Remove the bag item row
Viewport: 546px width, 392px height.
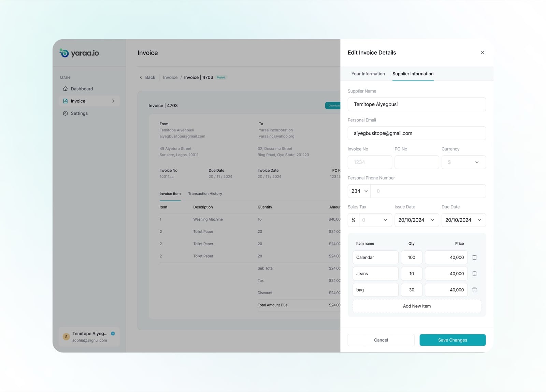(474, 290)
